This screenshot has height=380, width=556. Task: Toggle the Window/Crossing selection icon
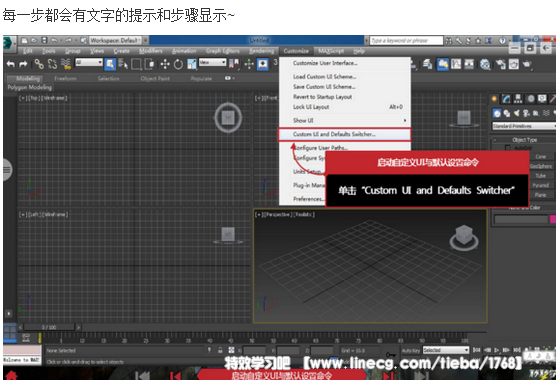(150, 64)
